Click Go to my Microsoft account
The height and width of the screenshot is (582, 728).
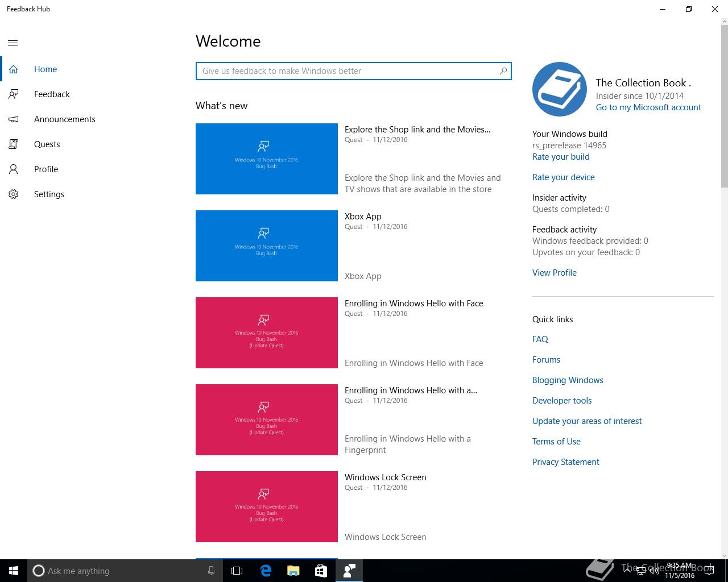648,107
